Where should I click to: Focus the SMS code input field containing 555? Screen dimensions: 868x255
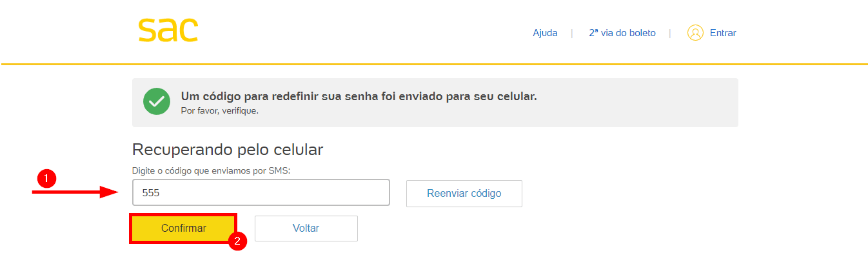pyautogui.click(x=261, y=192)
